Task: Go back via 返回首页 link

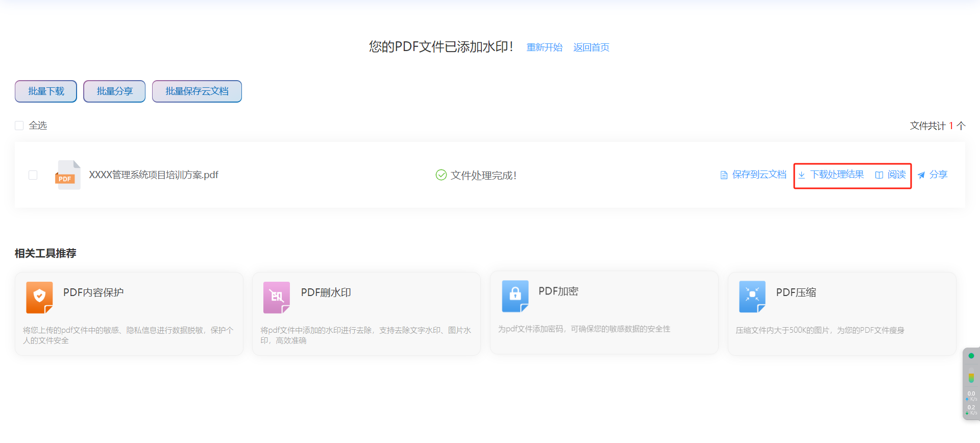Action: (591, 47)
